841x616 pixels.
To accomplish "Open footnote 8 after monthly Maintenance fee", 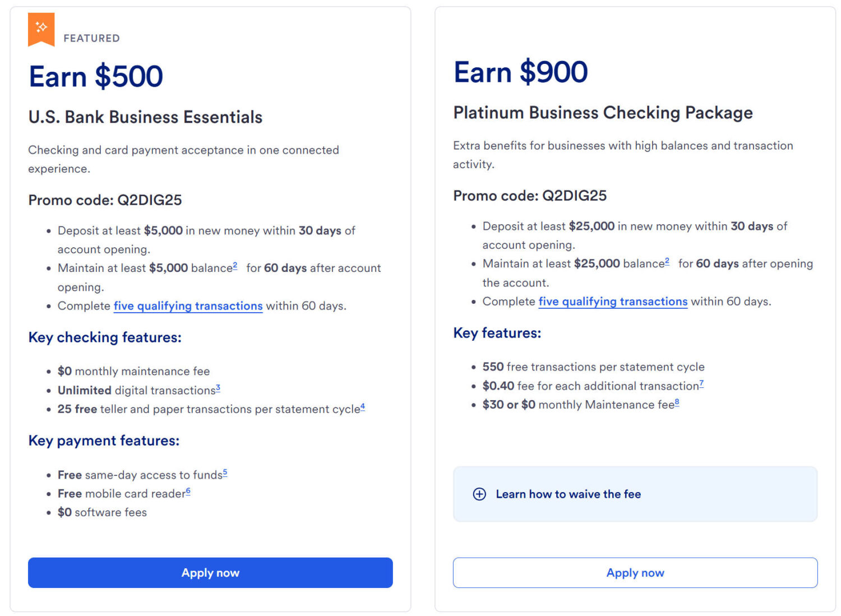I will click(677, 402).
